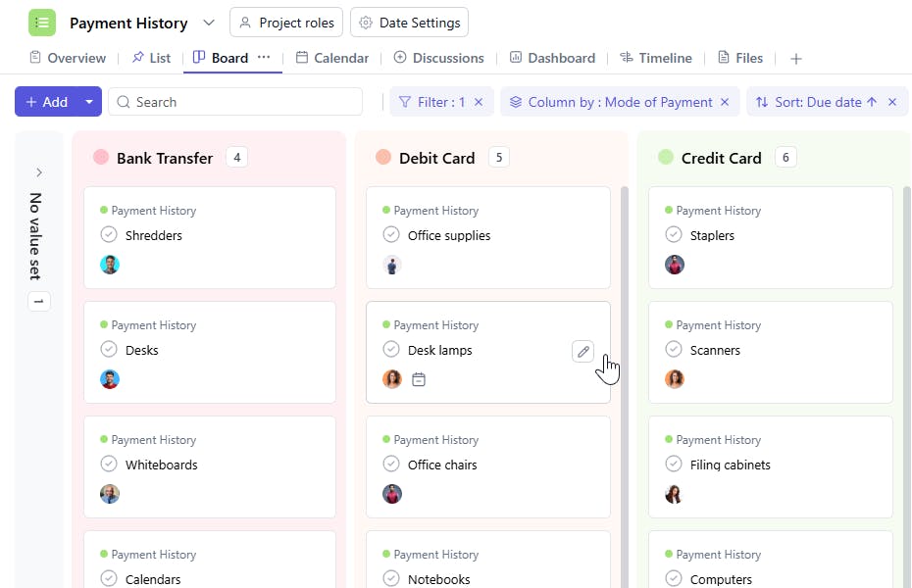Viewport: 912px width, 588px height.
Task: Toggle completion check for Office supplies
Action: coord(391,235)
